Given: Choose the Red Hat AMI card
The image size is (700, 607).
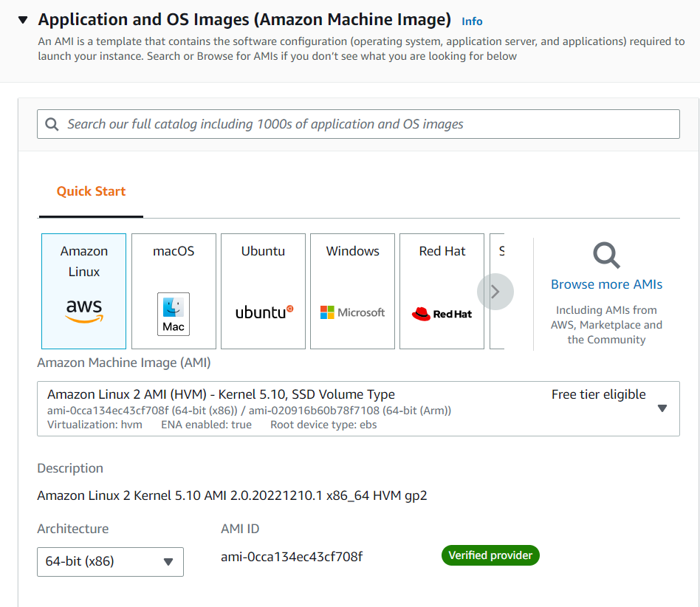Looking at the screenshot, I should 442,291.
